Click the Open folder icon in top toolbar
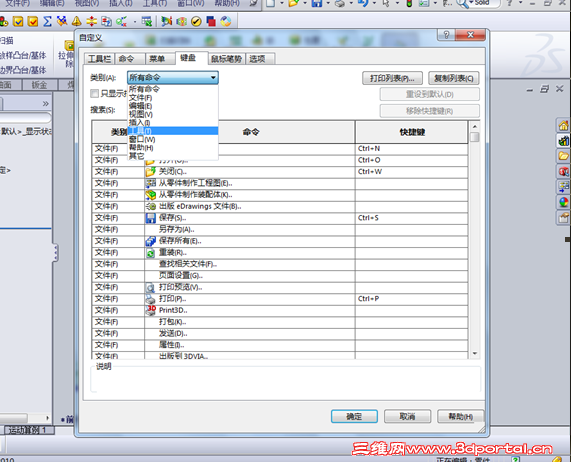Screen dimensions: 572x462 pyautogui.click(x=294, y=3)
